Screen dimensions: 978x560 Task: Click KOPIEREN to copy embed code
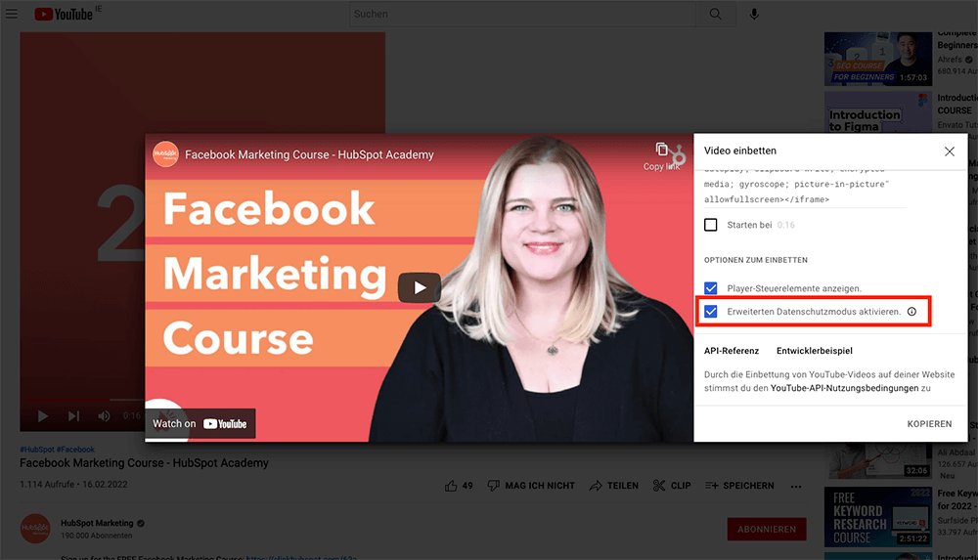[929, 424]
